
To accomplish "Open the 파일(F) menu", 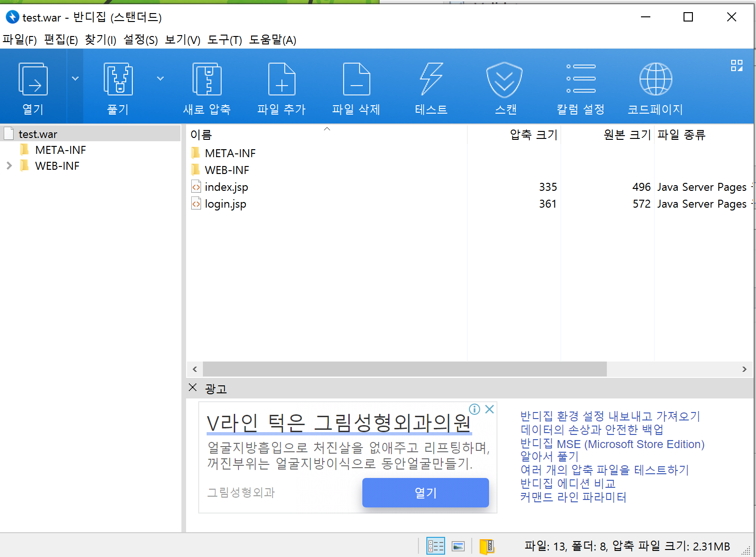I will (x=20, y=40).
